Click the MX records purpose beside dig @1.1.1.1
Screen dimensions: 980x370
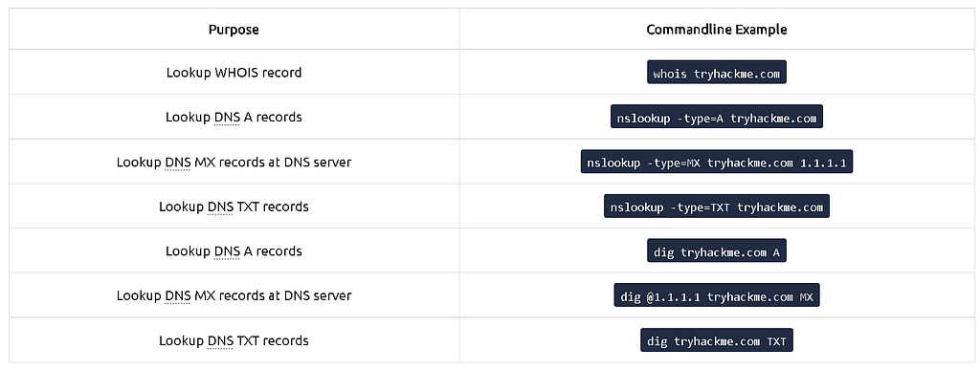[x=234, y=295]
